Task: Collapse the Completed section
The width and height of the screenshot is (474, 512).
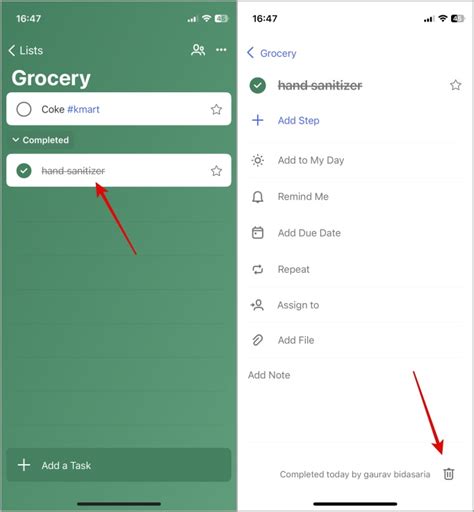Action: [41, 140]
